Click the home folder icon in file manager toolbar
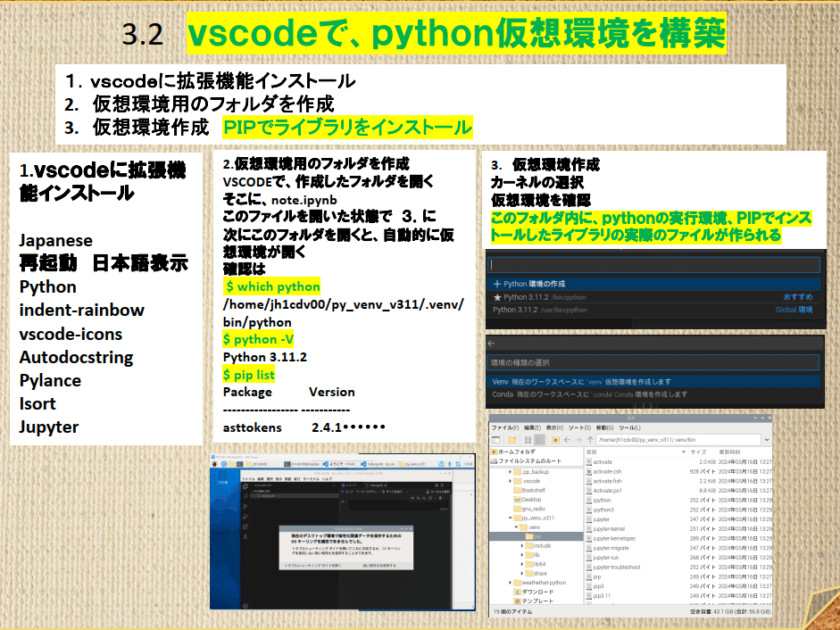Viewport: 840px width, 630px height. [x=555, y=440]
